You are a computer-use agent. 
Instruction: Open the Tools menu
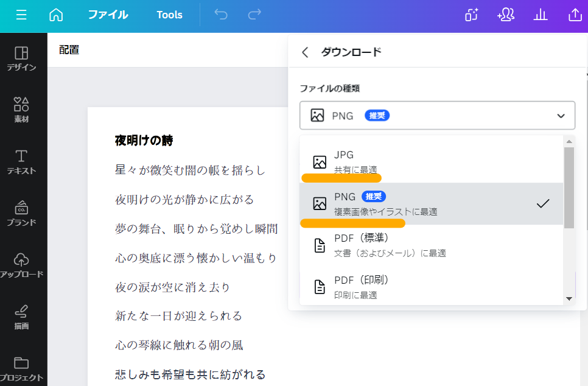(x=169, y=15)
